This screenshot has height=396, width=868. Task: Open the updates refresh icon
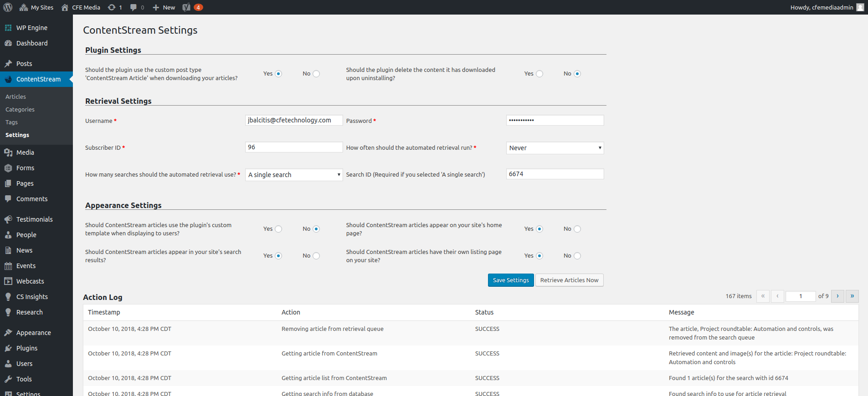[112, 7]
